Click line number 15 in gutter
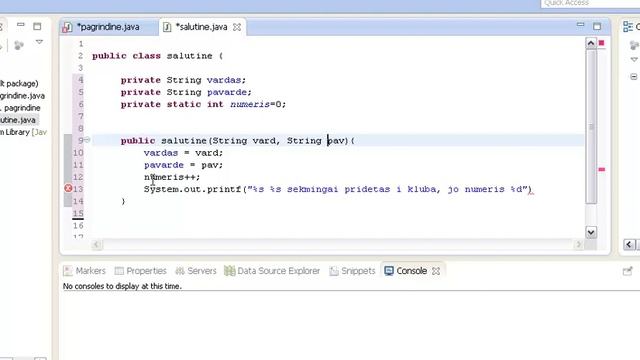Viewport: 640px width, 360px height. click(x=78, y=213)
